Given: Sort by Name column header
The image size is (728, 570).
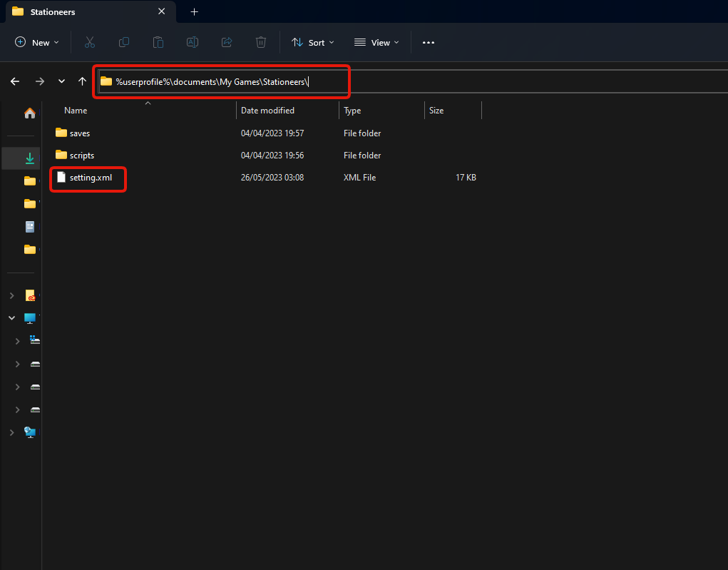Looking at the screenshot, I should [x=76, y=111].
